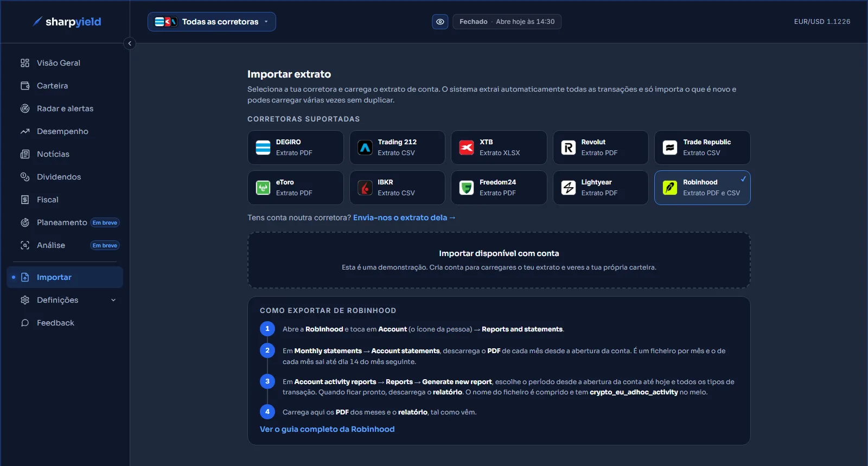Screen dimensions: 868x466
Task: Open Ver o guia completo da Robinhood
Action: pyautogui.click(x=327, y=429)
